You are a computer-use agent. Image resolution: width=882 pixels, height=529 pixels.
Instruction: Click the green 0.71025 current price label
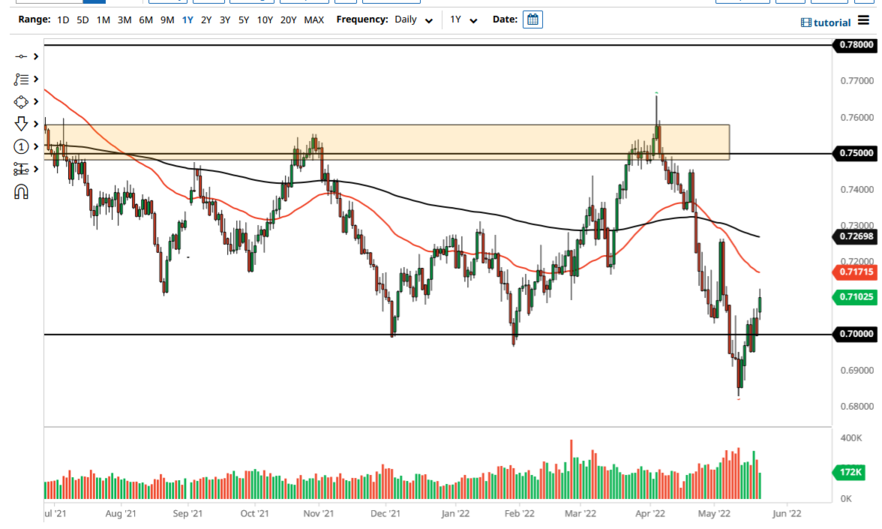(x=855, y=297)
